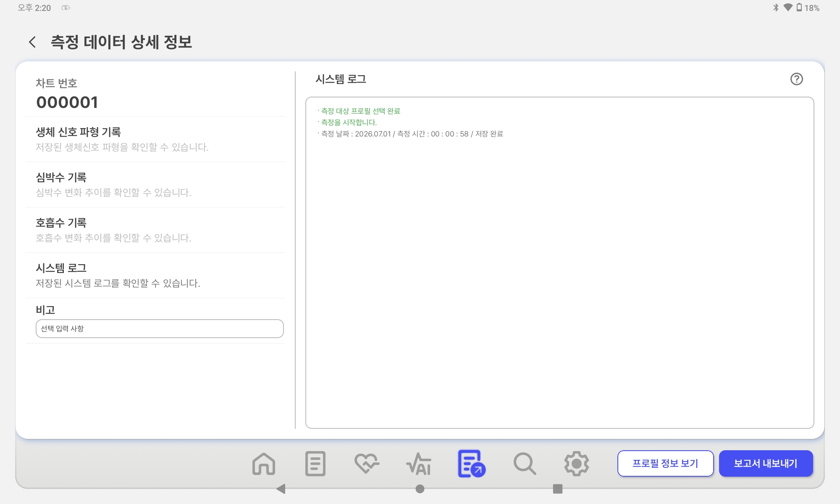Open 심박수 기록 section
840x504 pixels.
(x=155, y=185)
